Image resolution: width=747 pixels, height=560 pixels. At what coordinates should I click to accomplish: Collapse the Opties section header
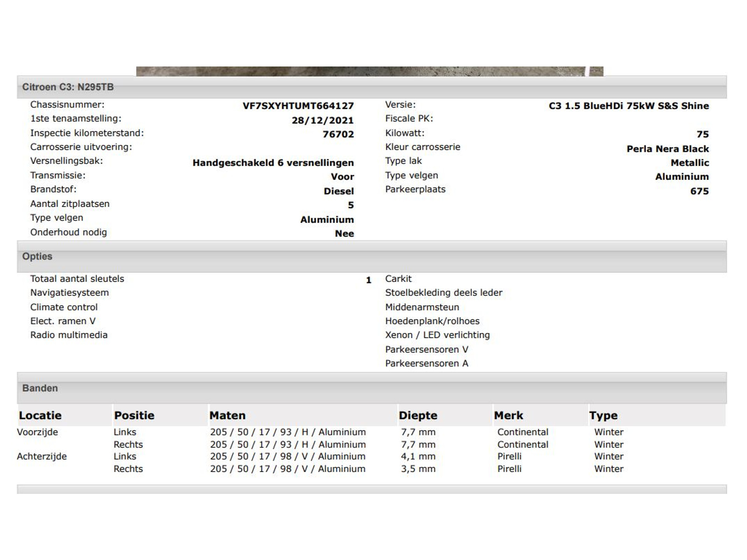pyautogui.click(x=37, y=256)
